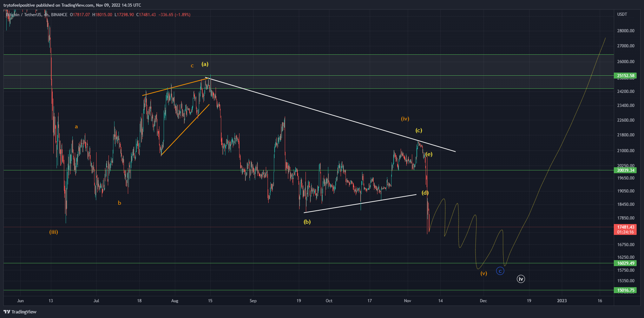Image resolution: width=644 pixels, height=318 pixels.
Task: Click the blue circled c wave label
Action: click(x=500, y=271)
